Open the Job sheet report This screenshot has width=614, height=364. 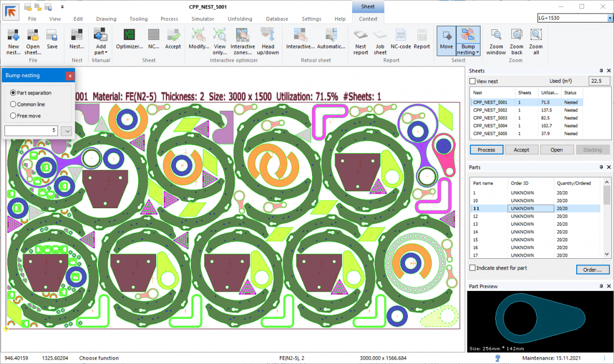pos(380,36)
